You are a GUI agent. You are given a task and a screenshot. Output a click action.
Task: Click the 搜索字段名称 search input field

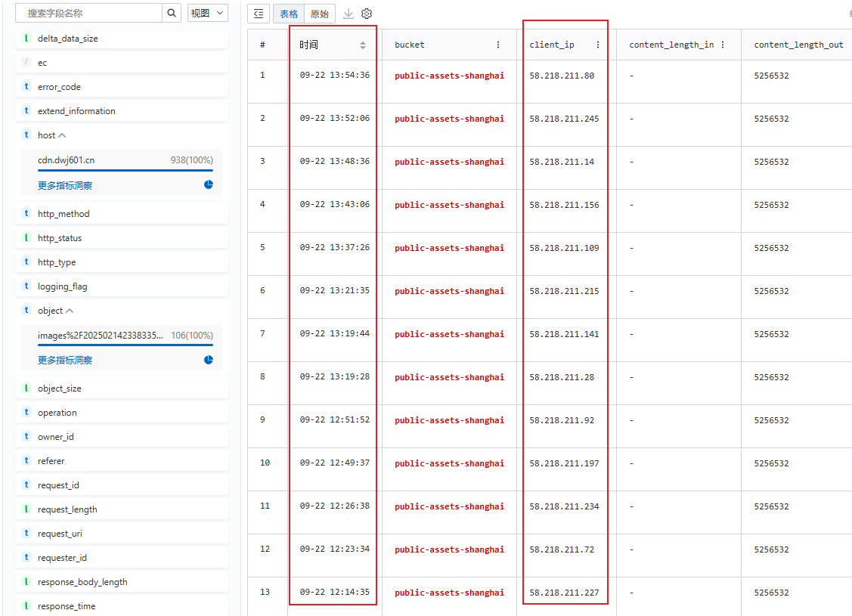point(91,13)
